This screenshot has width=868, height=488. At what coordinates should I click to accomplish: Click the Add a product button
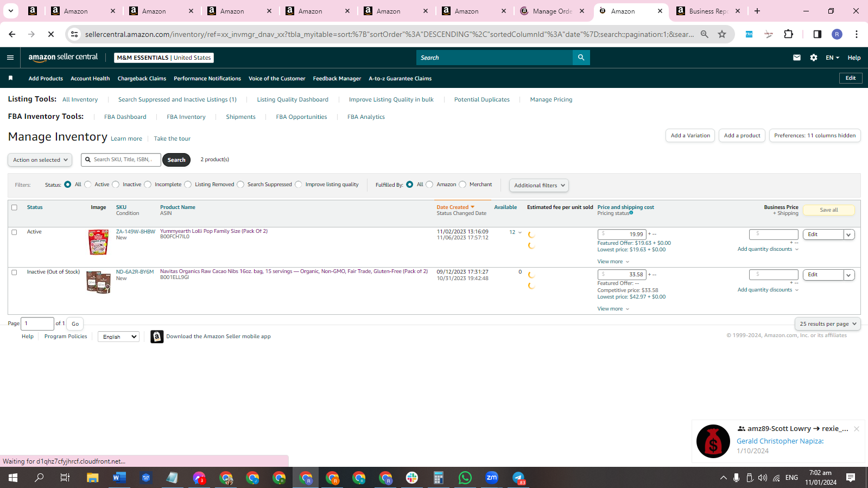click(742, 136)
